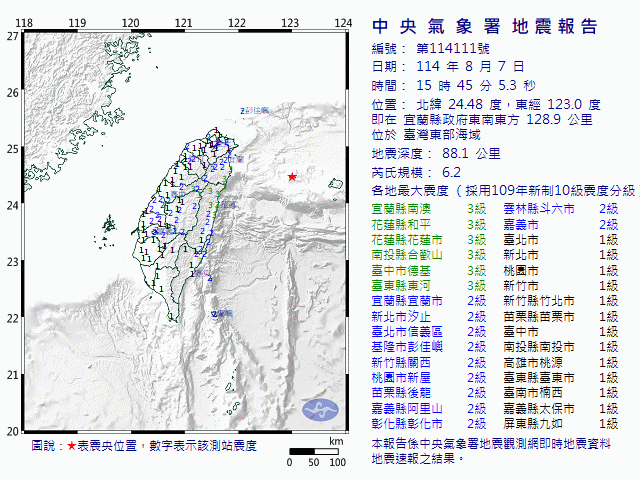Click longitude axis label 121
Screen dimensions: 640x480
(183, 23)
